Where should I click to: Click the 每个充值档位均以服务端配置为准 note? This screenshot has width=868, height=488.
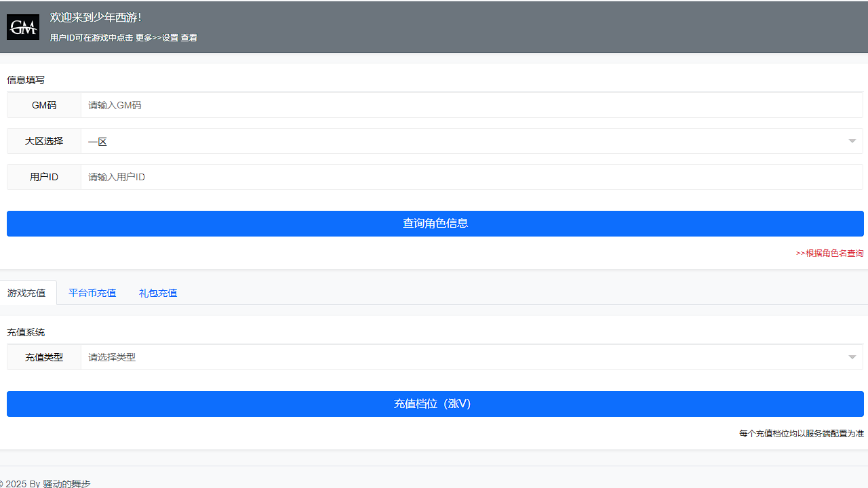801,434
